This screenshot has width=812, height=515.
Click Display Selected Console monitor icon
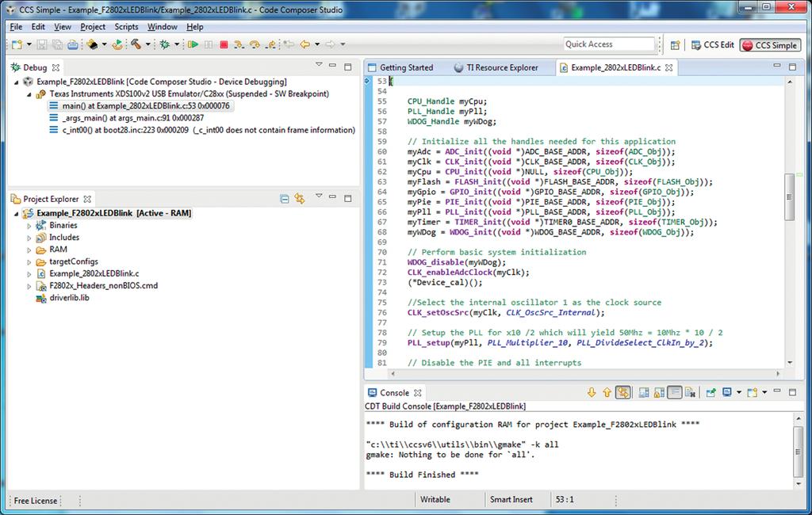pyautogui.click(x=727, y=392)
